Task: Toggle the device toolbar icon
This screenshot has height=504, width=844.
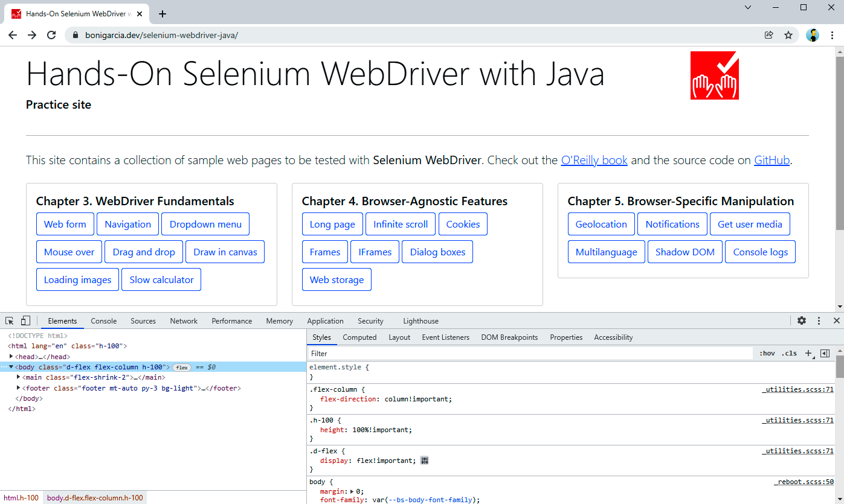Action: point(25,321)
